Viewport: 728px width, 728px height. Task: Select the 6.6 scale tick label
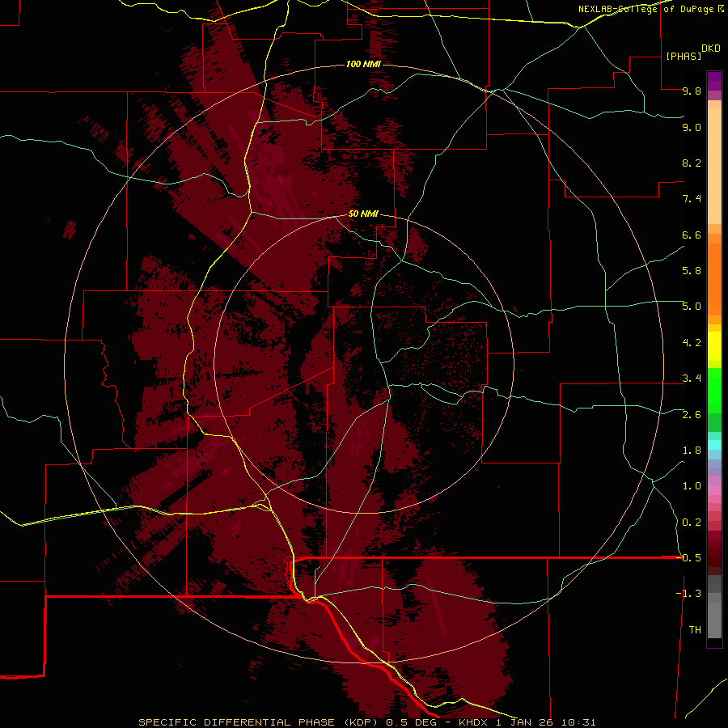pos(692,235)
